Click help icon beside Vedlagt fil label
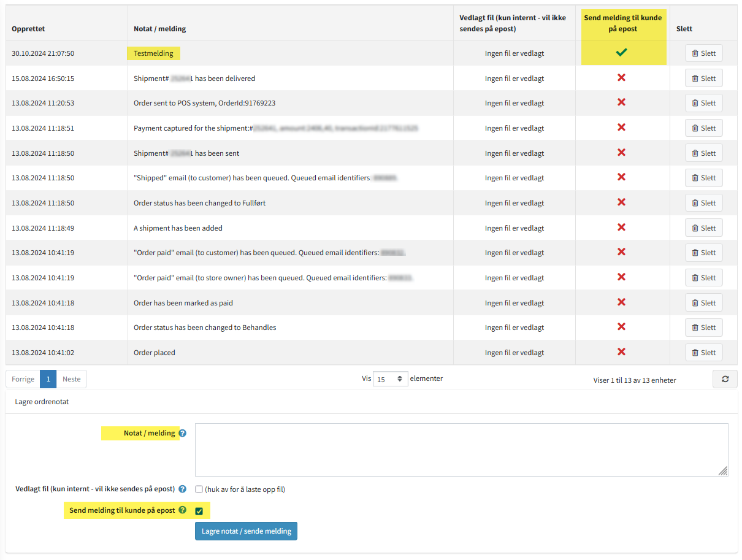This screenshot has height=560, width=742. (x=182, y=489)
